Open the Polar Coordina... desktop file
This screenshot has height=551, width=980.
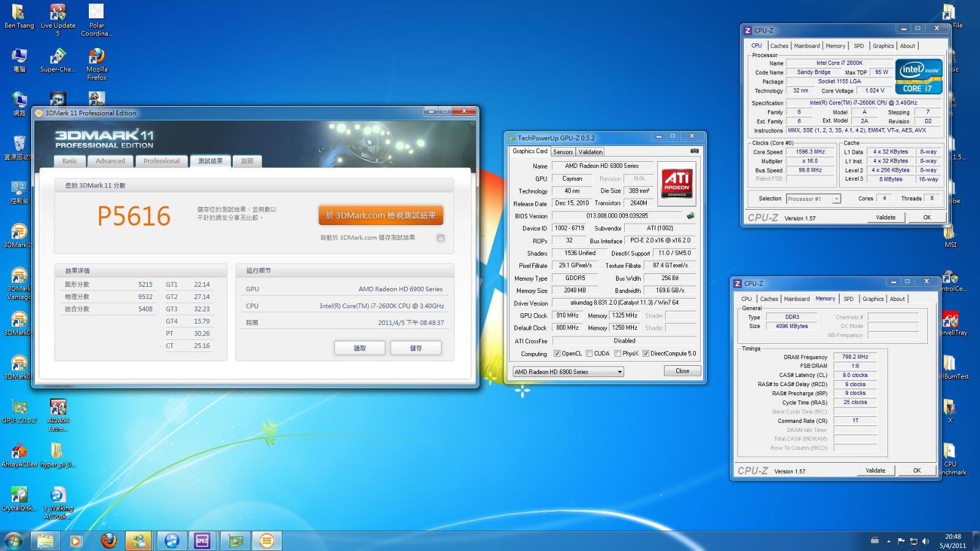(97, 20)
